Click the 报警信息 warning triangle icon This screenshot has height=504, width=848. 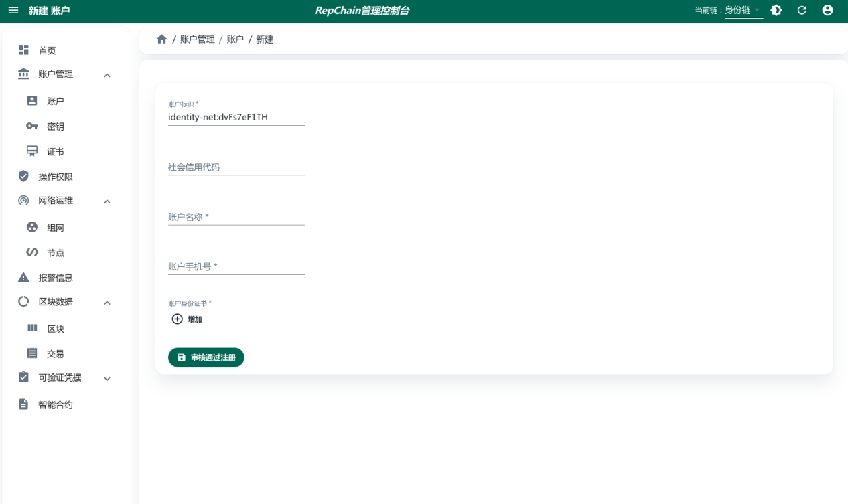[x=23, y=277]
